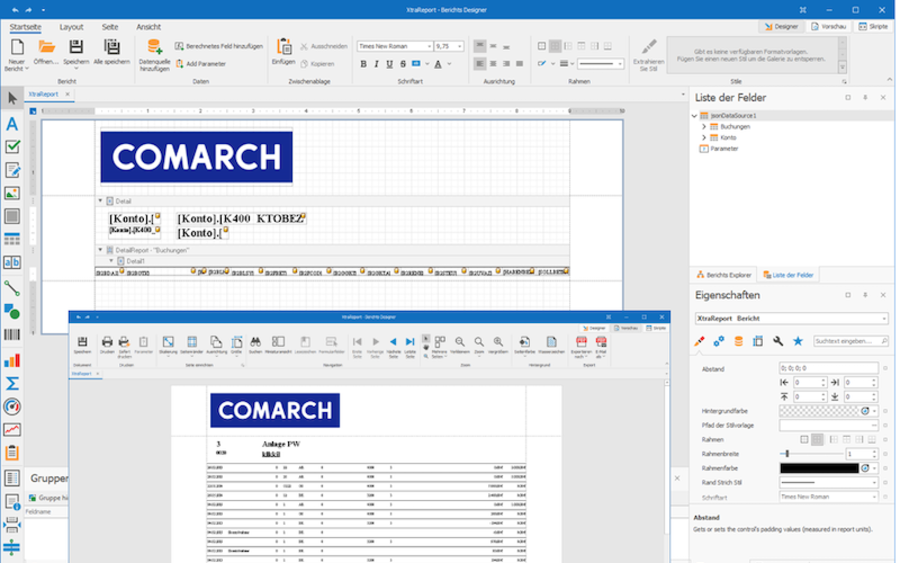Pick the Bar Code control in toolbox
Screen dimensions: 900x563
point(12,335)
